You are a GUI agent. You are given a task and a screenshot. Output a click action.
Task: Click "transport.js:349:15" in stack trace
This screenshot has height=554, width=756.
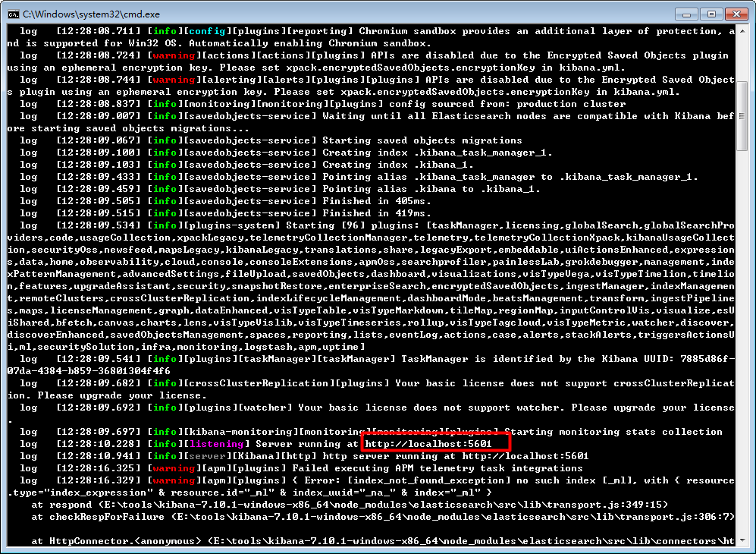point(604,505)
